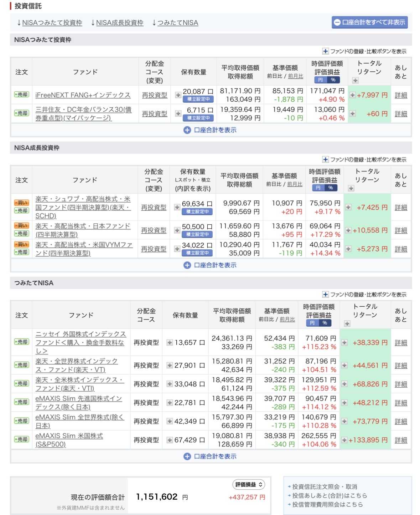Open 詳細 link for 楽天・高配当株式・米国VYM row
The height and width of the screenshot is (515, 420).
[401, 249]
